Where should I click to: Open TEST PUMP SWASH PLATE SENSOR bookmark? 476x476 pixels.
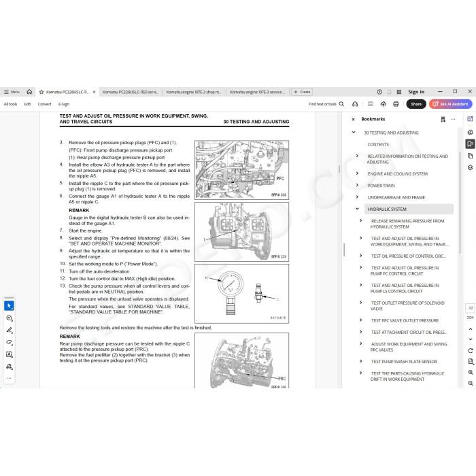point(404,362)
